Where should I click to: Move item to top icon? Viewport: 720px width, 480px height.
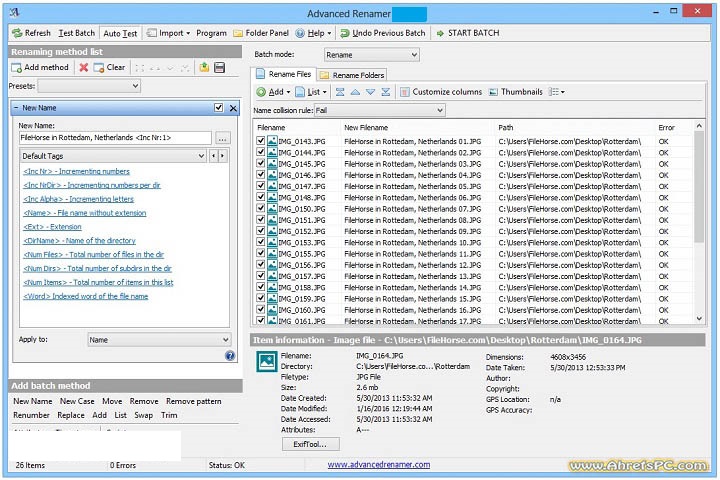pyautogui.click(x=340, y=92)
